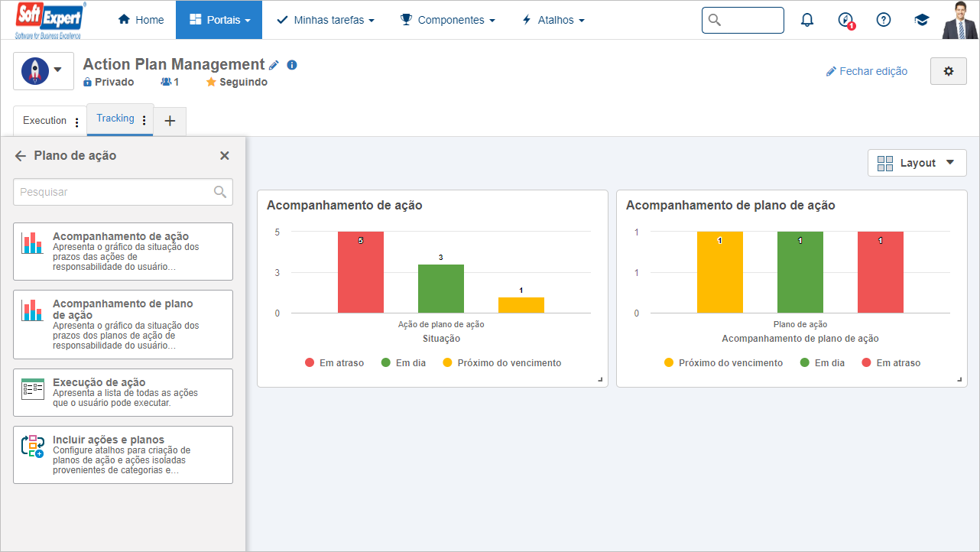Go back from Plano de ação panel
This screenshot has height=552, width=980.
pyautogui.click(x=21, y=156)
